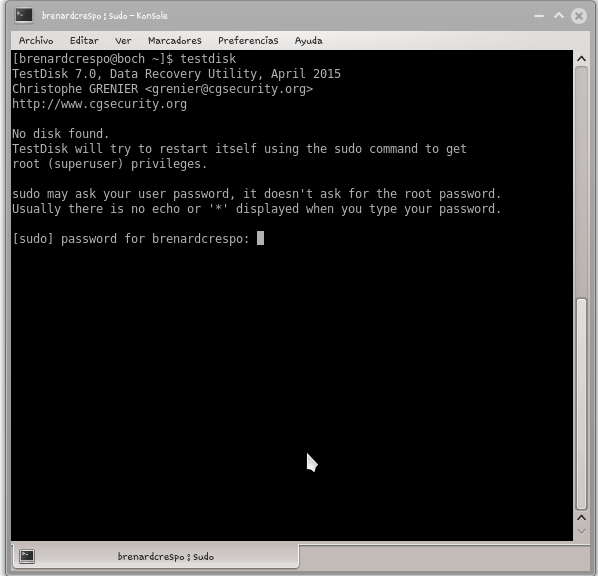Image resolution: width=598 pixels, height=576 pixels.
Task: Open the Editar menu
Action: coord(84,40)
